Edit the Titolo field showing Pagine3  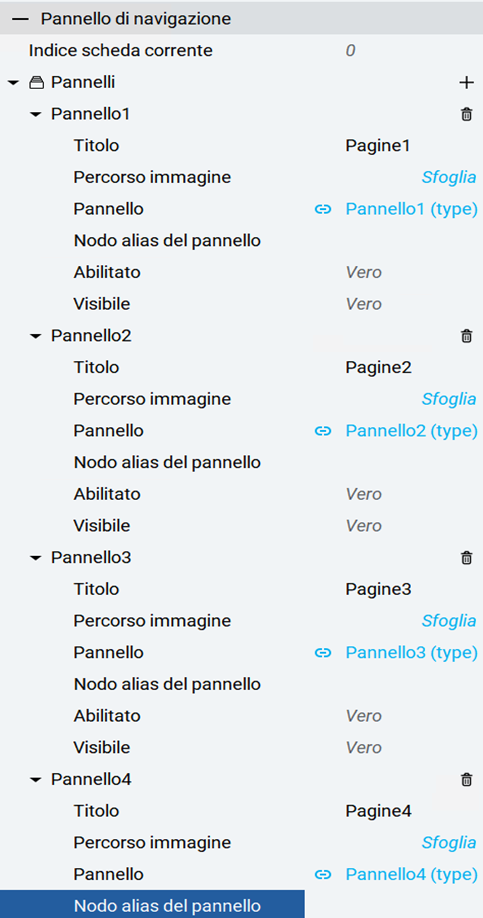378,589
